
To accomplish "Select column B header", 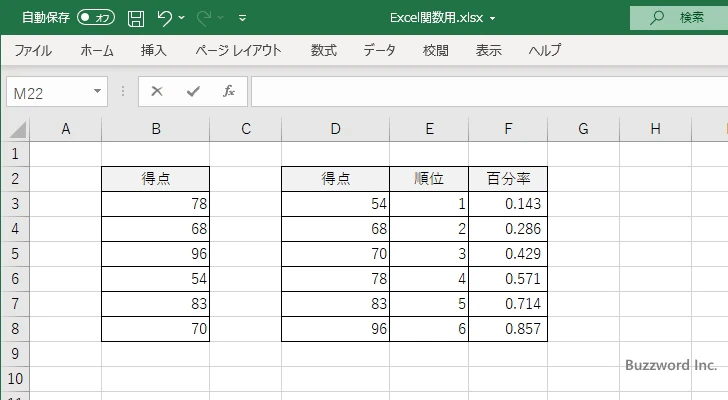I will 156,129.
